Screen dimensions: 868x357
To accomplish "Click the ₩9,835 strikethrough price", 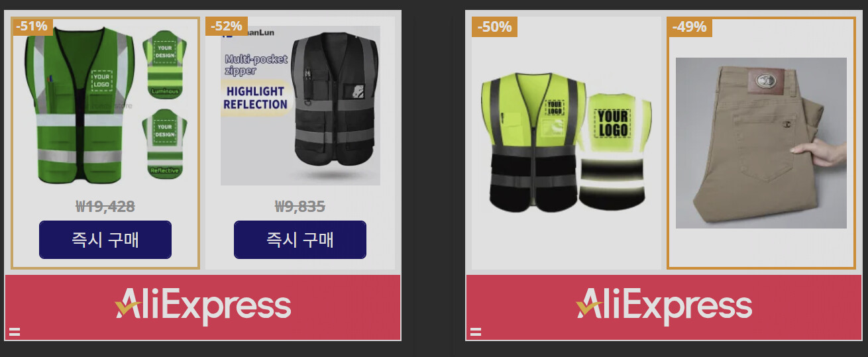I will [x=300, y=207].
